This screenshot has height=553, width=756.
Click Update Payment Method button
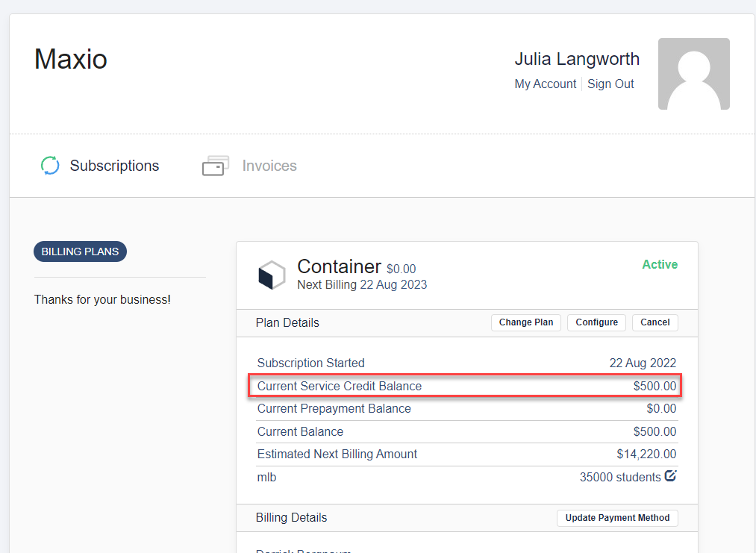(617, 518)
